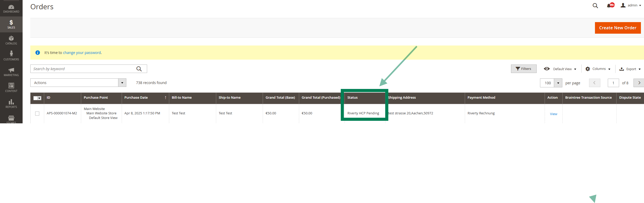Toggle the header select-all checkbox
The width and height of the screenshot is (644, 203).
[36, 98]
